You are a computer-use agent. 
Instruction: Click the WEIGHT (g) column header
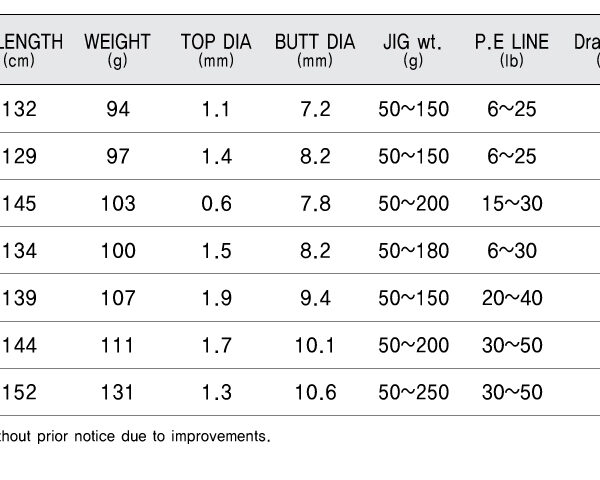click(117, 51)
